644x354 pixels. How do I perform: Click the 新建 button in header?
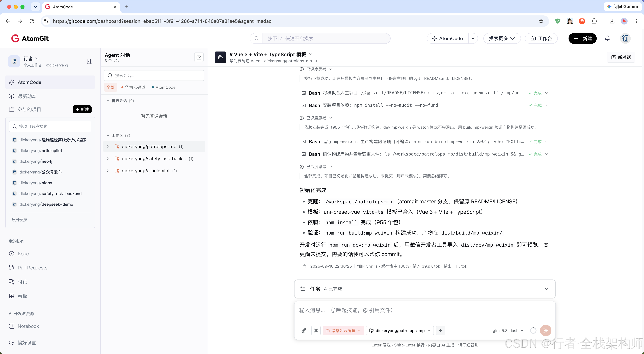(582, 38)
